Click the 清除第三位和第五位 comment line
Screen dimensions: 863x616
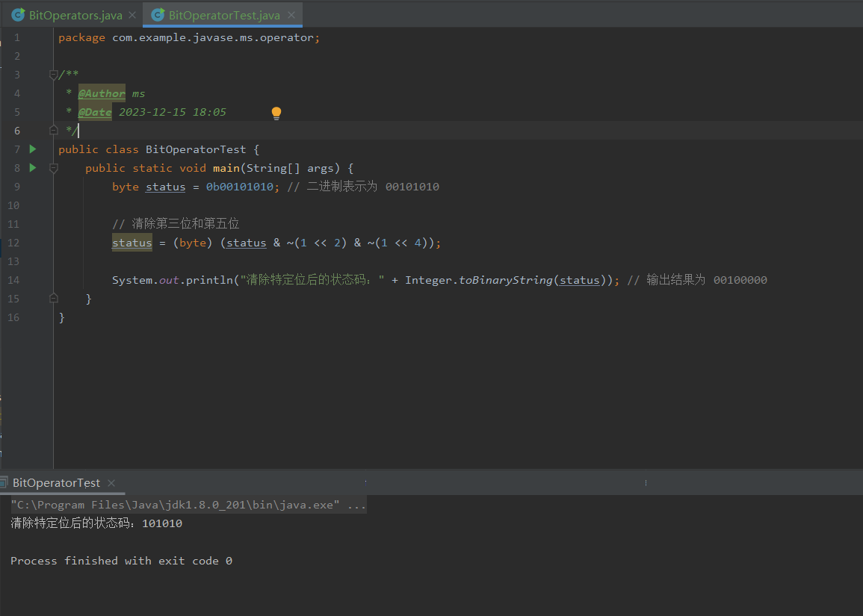[x=176, y=224]
